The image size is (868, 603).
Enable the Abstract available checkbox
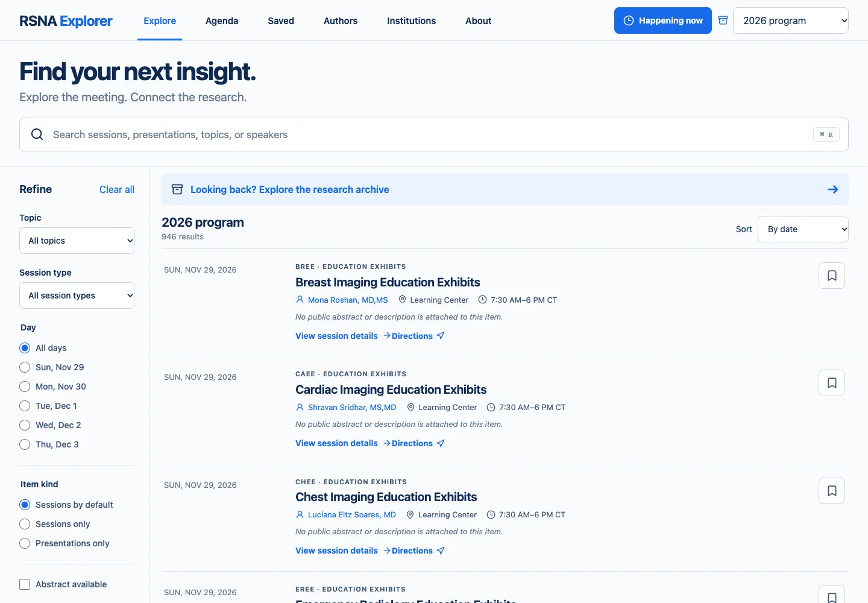[x=25, y=584]
